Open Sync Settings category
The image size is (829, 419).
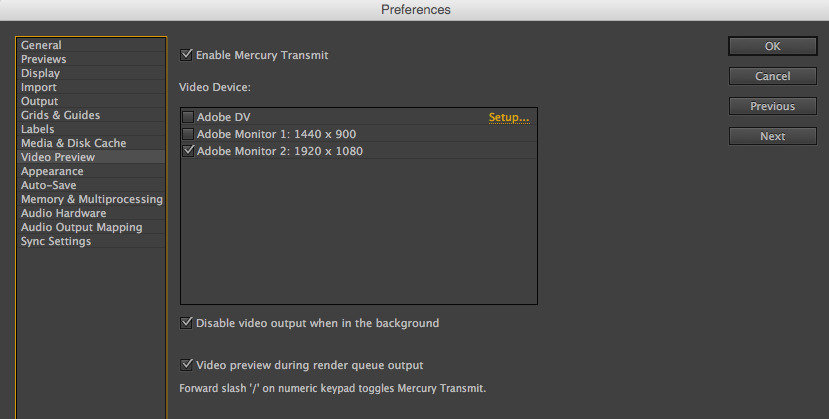pos(56,241)
